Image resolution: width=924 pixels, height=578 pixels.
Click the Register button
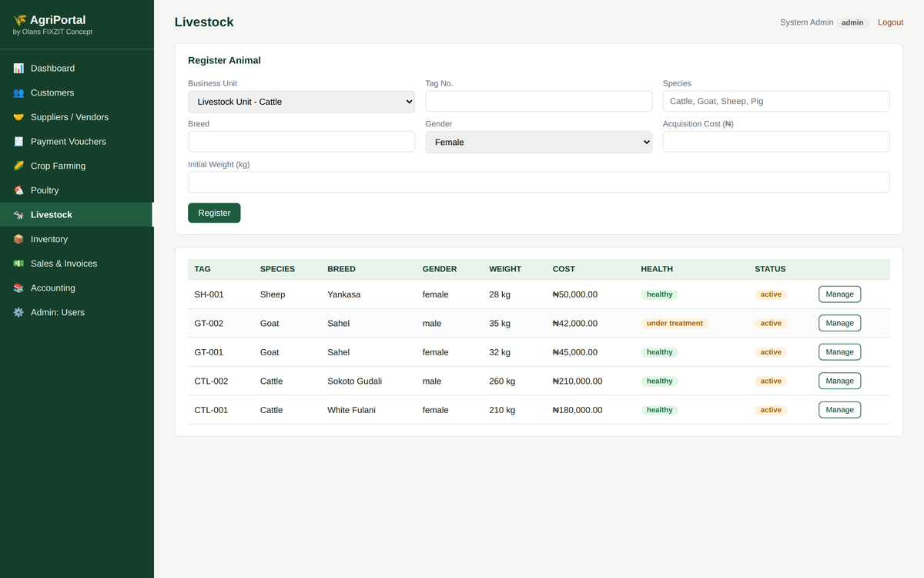214,213
